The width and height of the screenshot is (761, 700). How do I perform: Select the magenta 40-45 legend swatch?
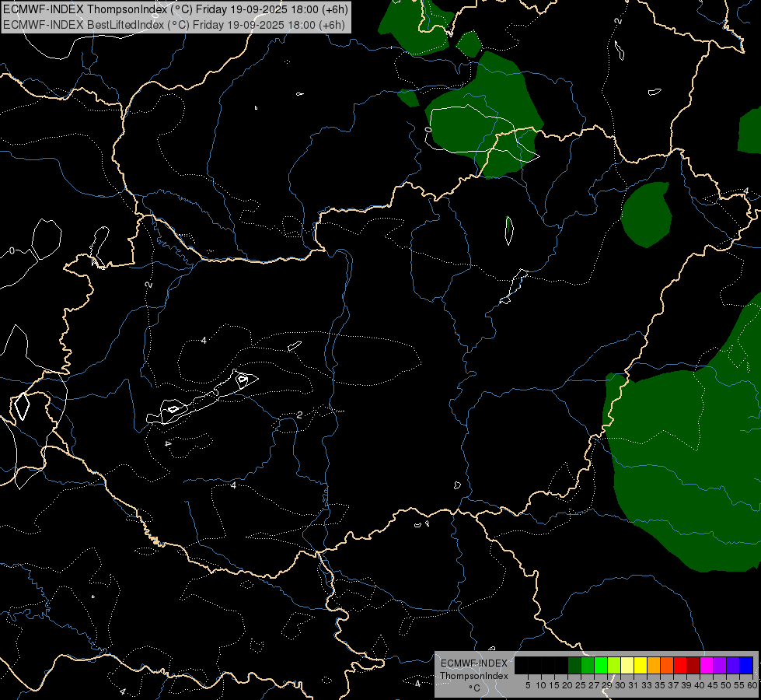[707, 666]
